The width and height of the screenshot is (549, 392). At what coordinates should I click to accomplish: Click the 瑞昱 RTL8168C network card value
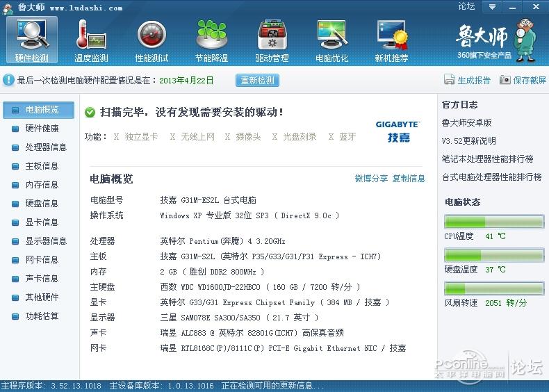tap(283, 348)
